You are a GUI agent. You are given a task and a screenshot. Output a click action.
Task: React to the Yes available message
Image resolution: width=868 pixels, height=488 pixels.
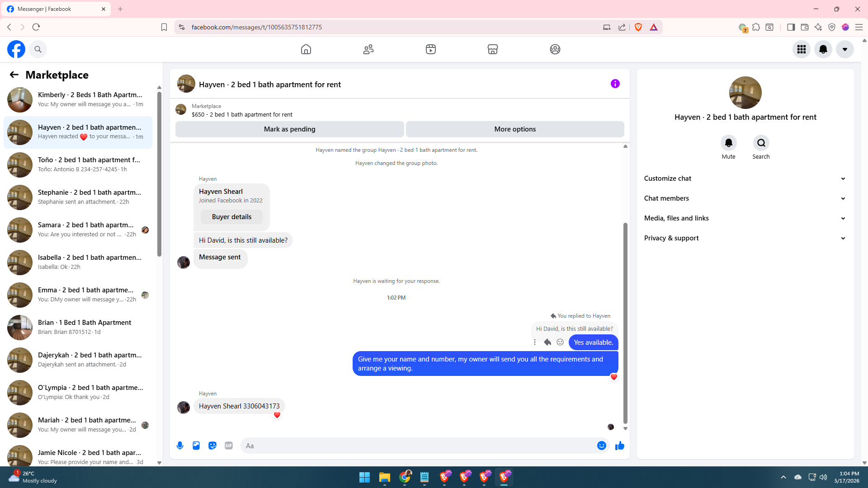[x=560, y=342]
